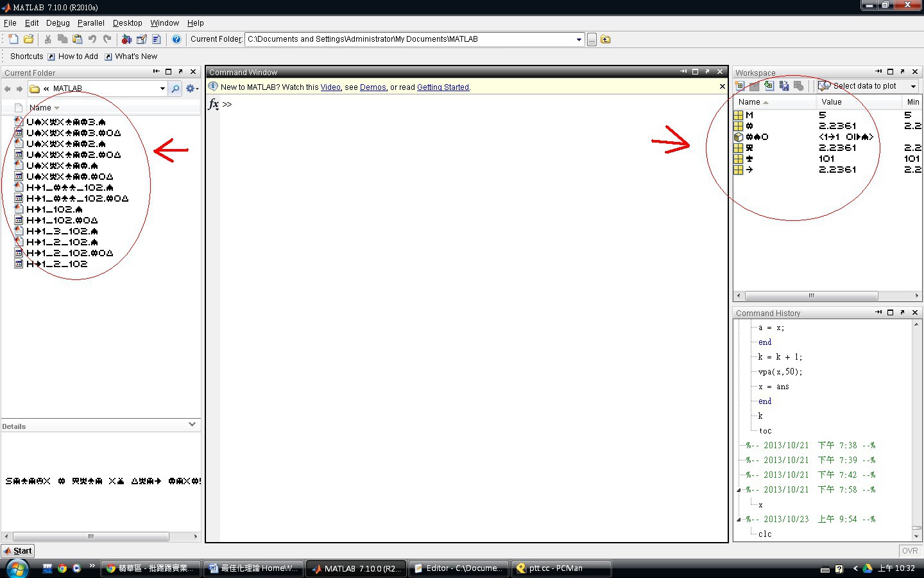Redo the last undone action
This screenshot has width=924, height=578.
point(107,39)
